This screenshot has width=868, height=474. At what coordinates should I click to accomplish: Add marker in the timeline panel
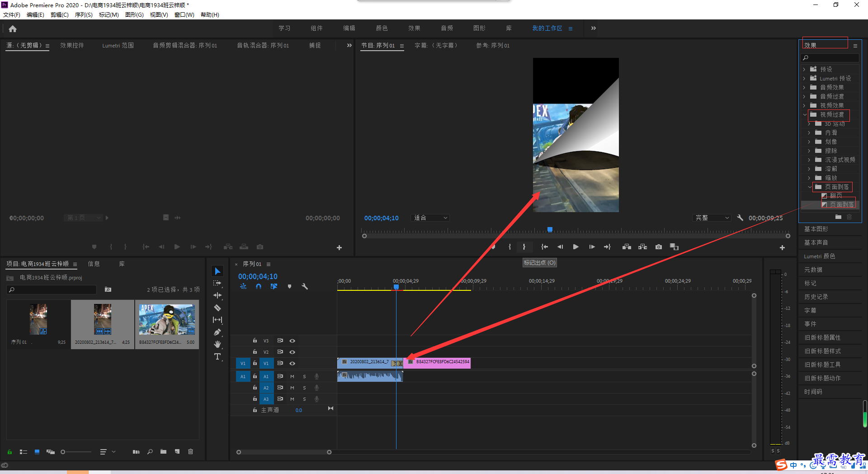(289, 286)
